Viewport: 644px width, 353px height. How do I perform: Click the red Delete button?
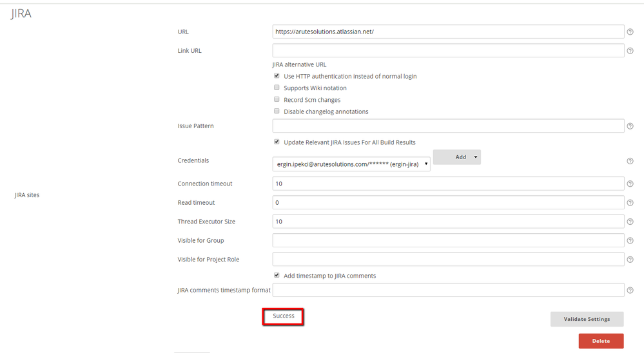pos(601,341)
